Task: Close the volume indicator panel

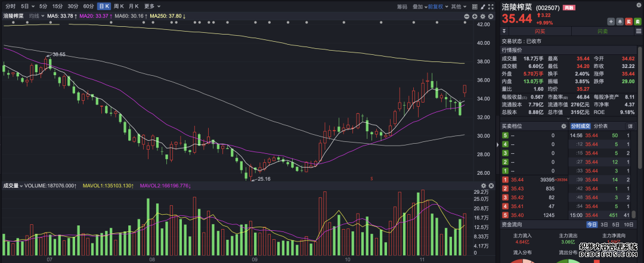Action: (x=491, y=185)
